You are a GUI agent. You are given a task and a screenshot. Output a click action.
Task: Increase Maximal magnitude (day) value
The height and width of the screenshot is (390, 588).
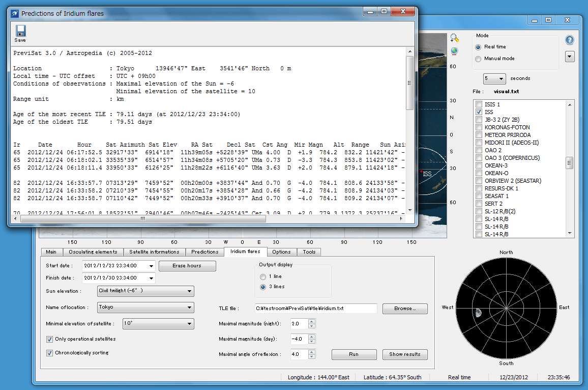[x=312, y=337]
